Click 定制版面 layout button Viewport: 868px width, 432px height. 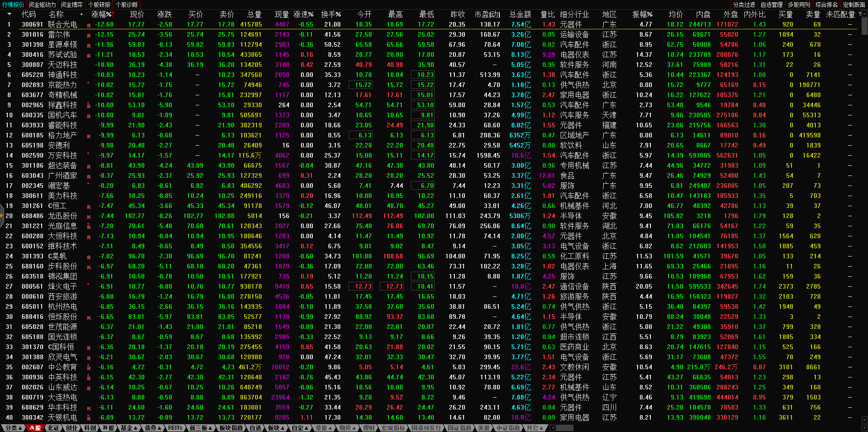coord(854,5)
